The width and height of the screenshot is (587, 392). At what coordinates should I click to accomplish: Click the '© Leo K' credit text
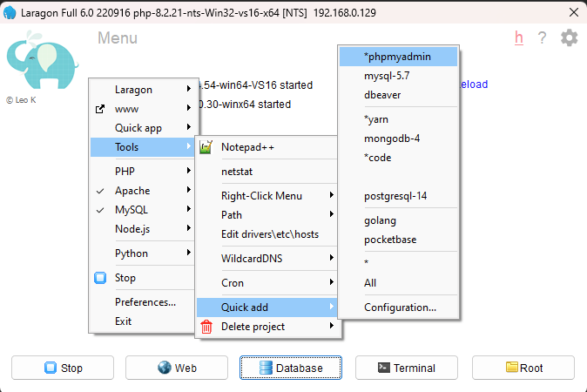[22, 100]
